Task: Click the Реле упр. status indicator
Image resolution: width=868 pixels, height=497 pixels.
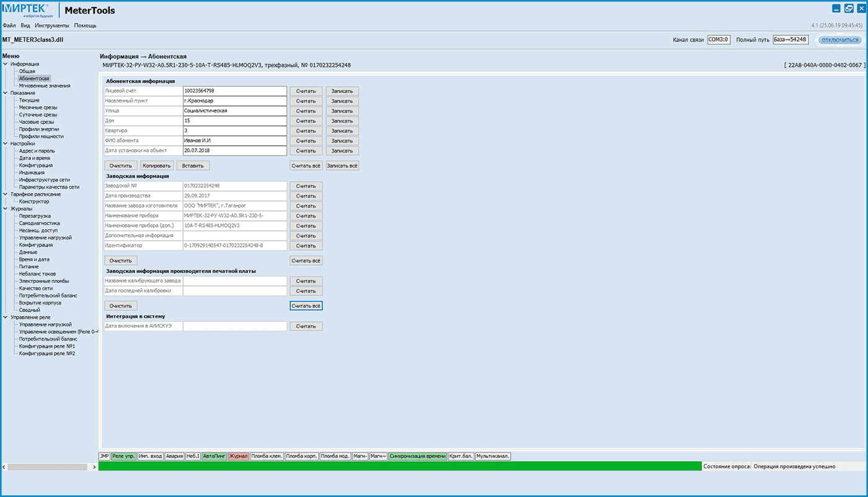Action: point(123,456)
